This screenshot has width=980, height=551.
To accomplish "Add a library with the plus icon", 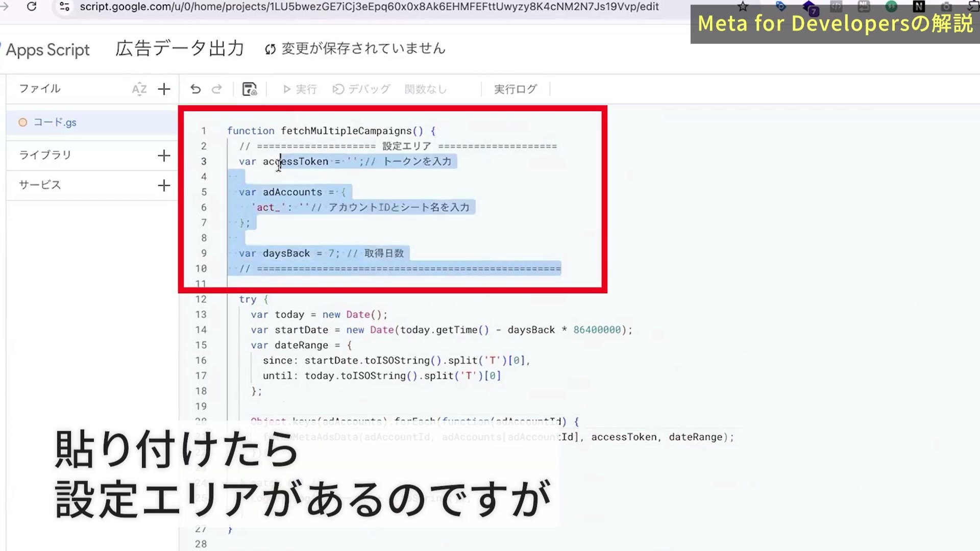I will (164, 156).
